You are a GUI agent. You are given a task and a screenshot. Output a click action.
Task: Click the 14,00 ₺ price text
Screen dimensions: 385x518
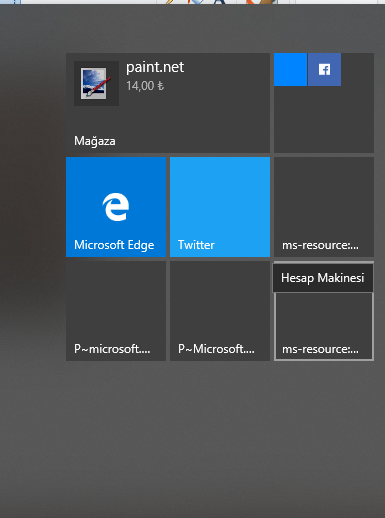pyautogui.click(x=145, y=86)
